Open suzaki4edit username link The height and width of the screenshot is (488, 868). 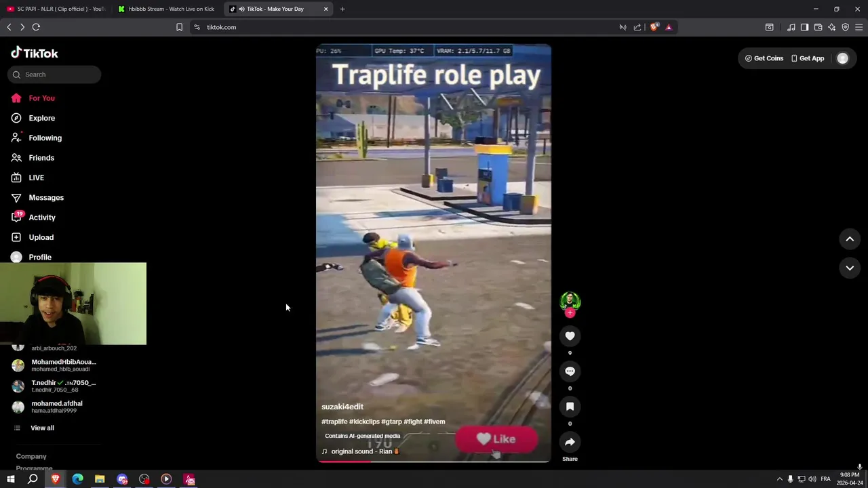tap(342, 407)
